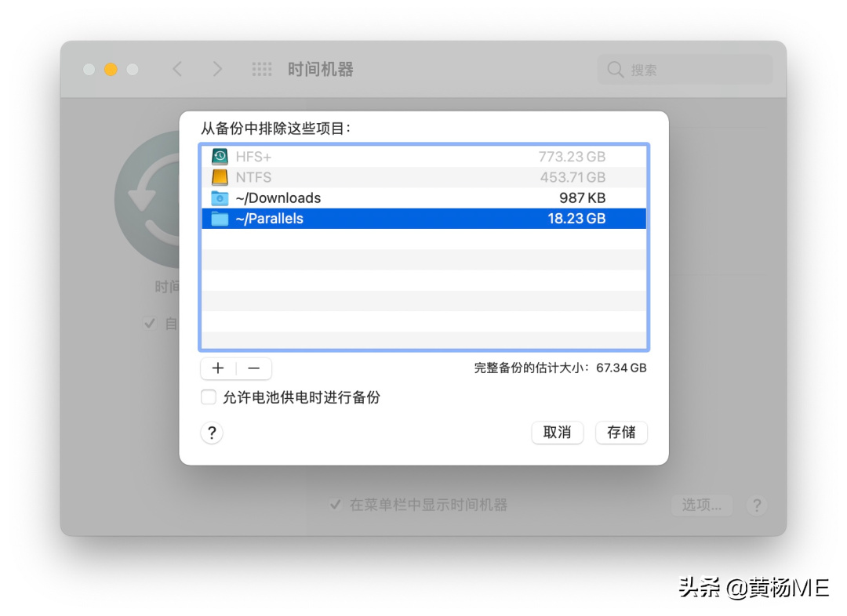The width and height of the screenshot is (847, 616).
Task: Toggle 在菜单栏中显示时间机器 checkbox
Action: pos(336,505)
